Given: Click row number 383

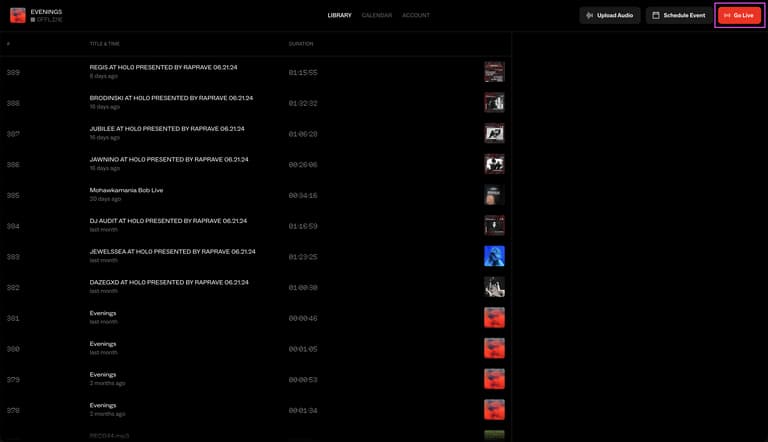Looking at the screenshot, I should coord(13,257).
